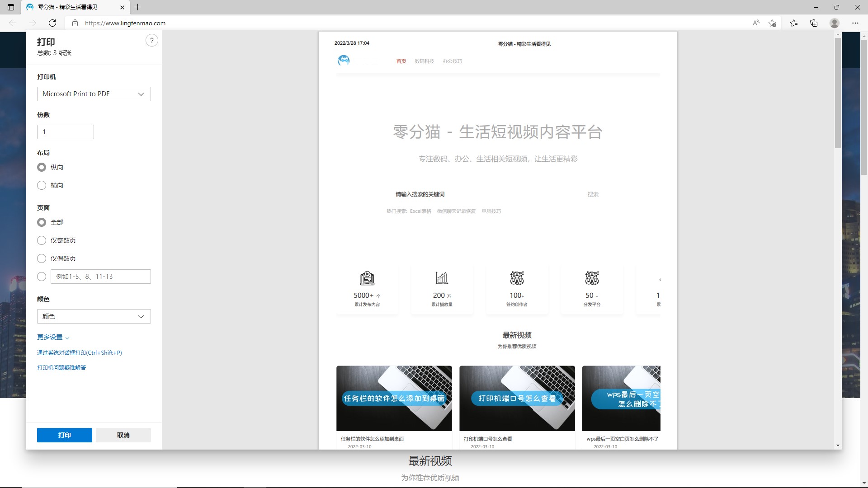Select 仅奇数页 odd pages option
Image resolution: width=868 pixels, height=488 pixels.
point(42,240)
